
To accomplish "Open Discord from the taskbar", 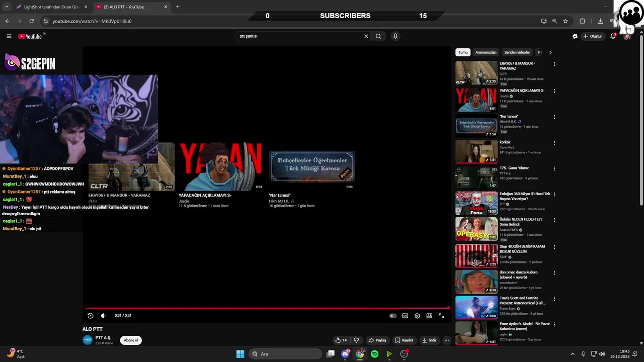I will (345, 354).
